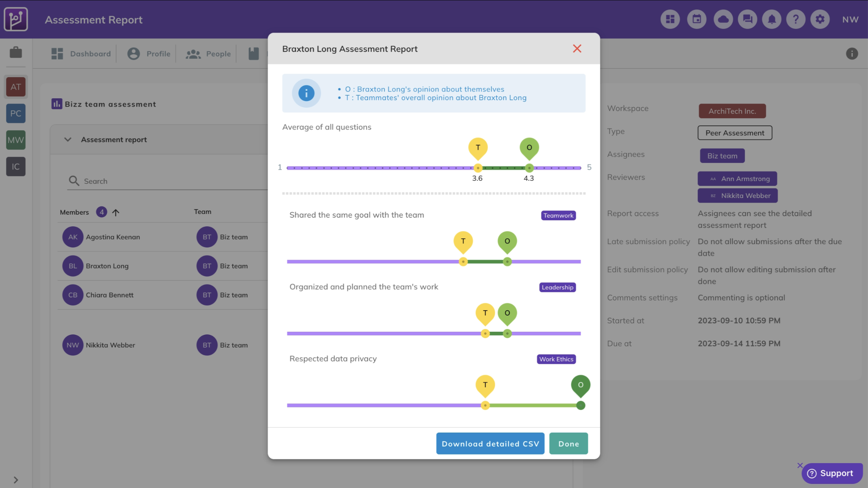Open the chat messages icon
868x488 pixels.
tap(747, 19)
